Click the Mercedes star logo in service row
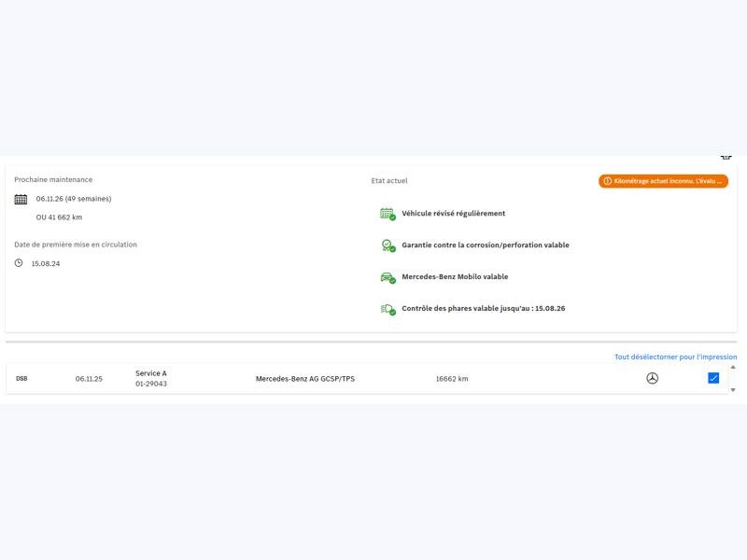Screen dimensions: 747x560 653,378
